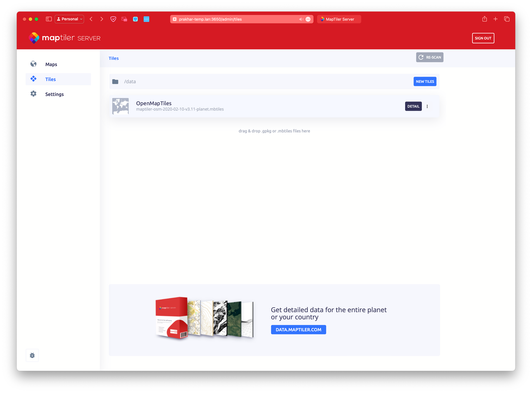This screenshot has height=393, width=532.
Task: Click the blue dots extension icon
Action: point(146,19)
